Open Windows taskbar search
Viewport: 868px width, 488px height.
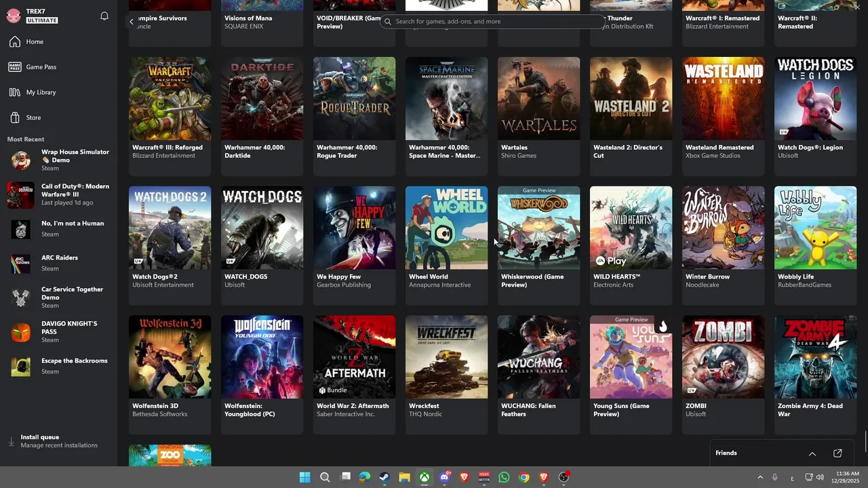(x=325, y=477)
